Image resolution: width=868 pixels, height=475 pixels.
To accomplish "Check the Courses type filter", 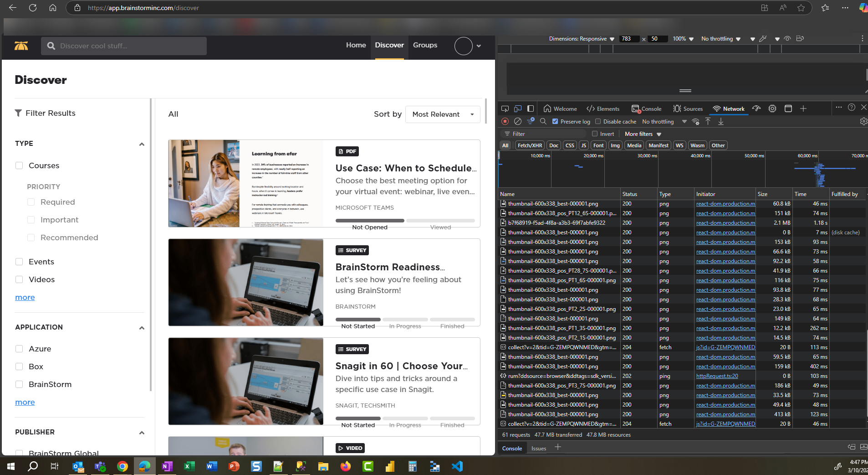I will point(19,165).
